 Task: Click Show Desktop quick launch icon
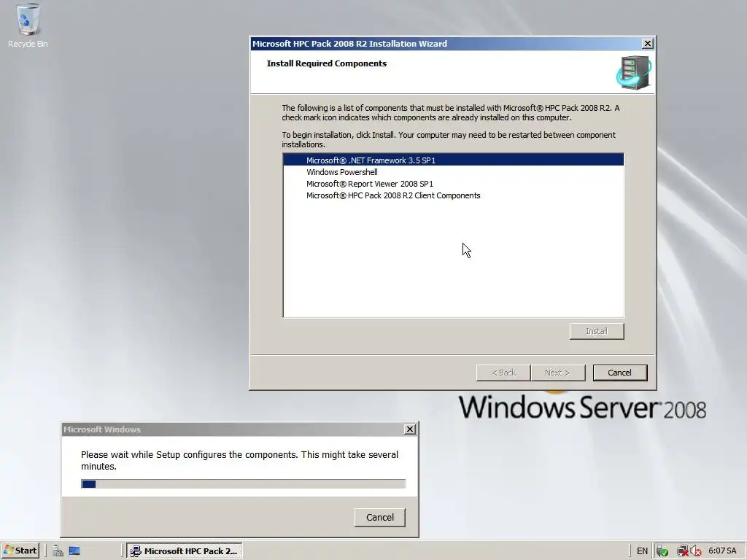tap(74, 551)
